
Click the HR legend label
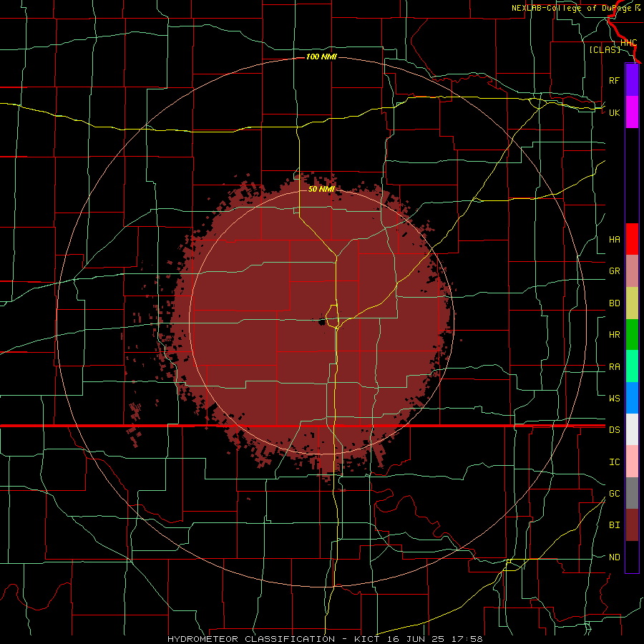(x=614, y=335)
